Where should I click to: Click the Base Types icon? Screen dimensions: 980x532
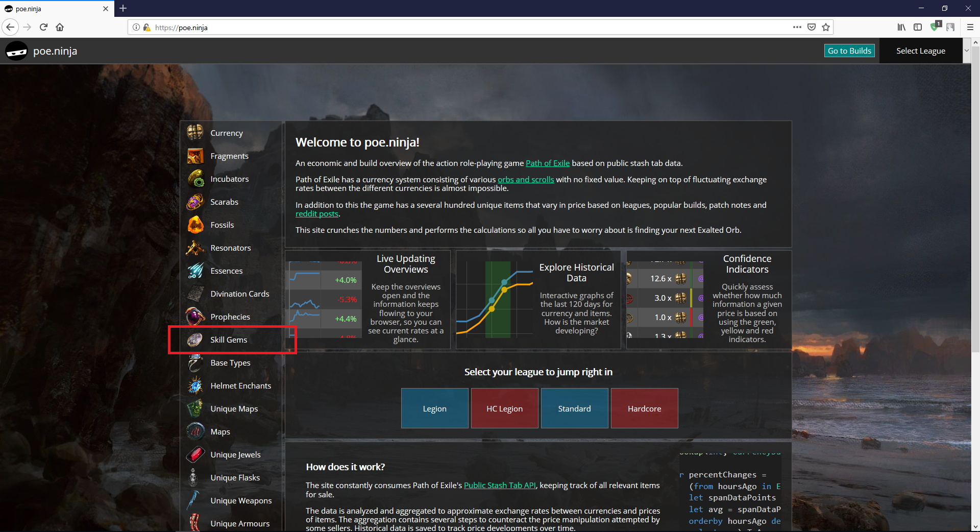tap(195, 362)
